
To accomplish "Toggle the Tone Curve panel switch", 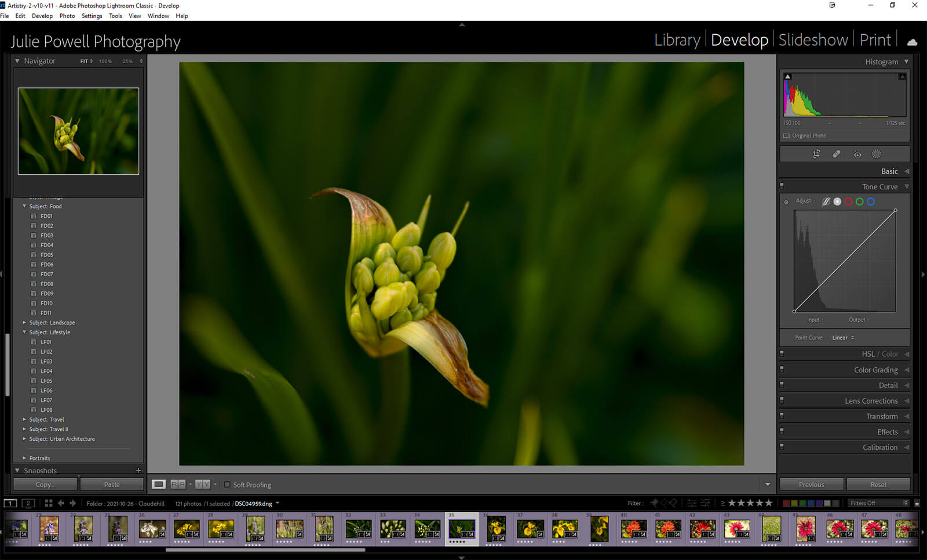I will pyautogui.click(x=782, y=186).
